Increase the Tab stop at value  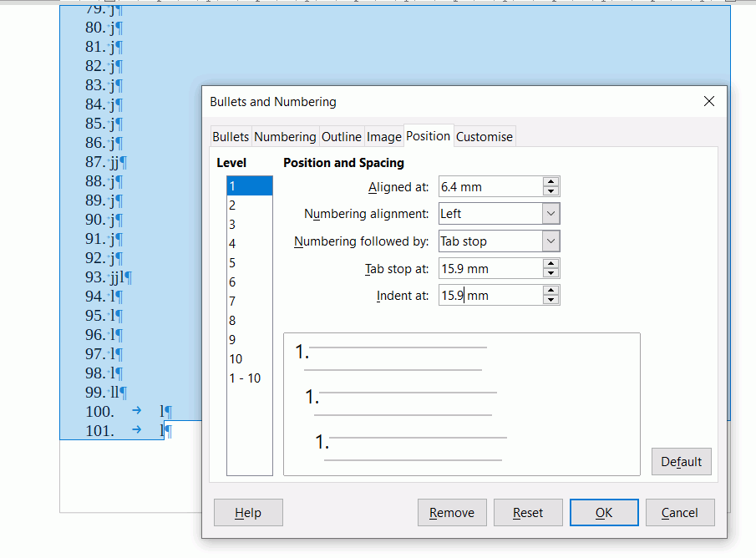click(551, 264)
